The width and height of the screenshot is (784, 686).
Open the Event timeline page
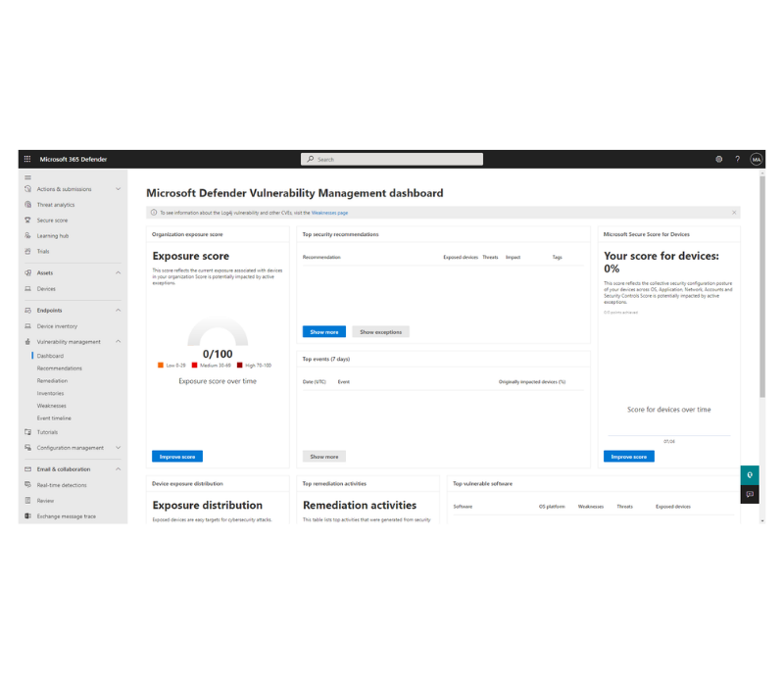point(54,417)
